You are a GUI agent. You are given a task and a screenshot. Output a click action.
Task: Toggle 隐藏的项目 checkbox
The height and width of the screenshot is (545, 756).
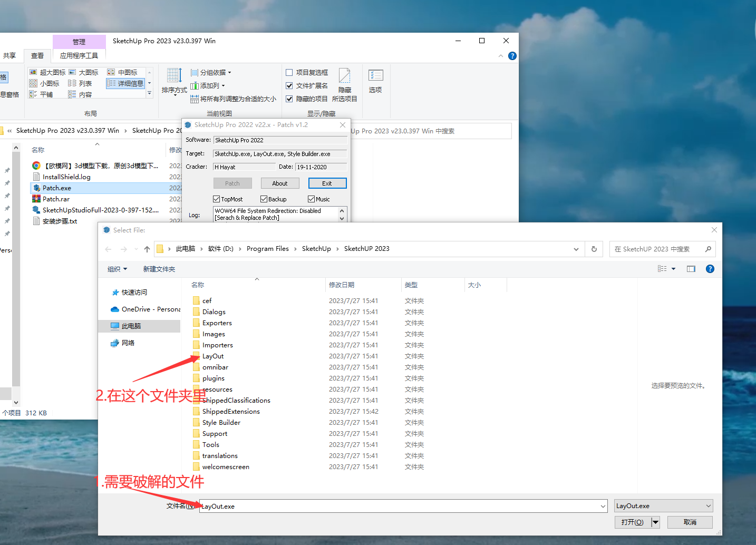tap(289, 99)
